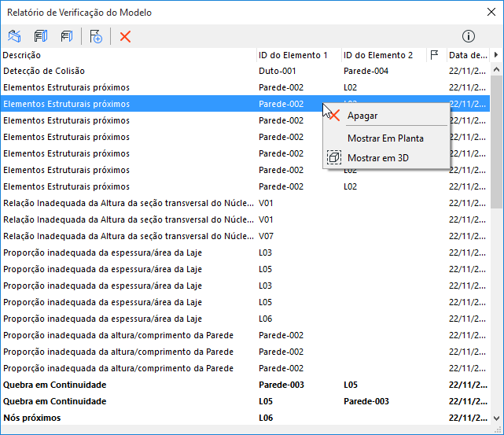Click the scrollbar up arrow
Image resolution: width=504 pixels, height=435 pixels.
pyautogui.click(x=496, y=69)
